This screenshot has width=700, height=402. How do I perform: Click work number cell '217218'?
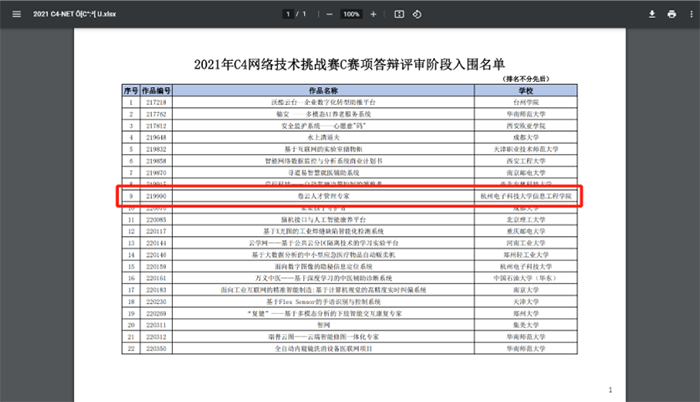coord(156,102)
